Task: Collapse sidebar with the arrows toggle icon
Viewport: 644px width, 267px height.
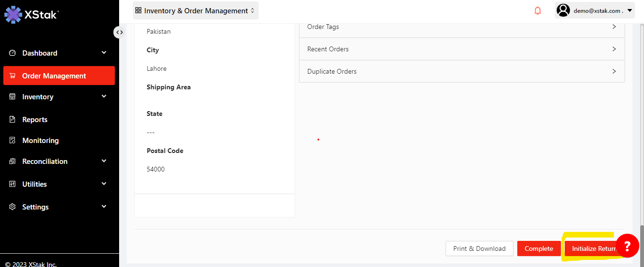Action: (x=120, y=32)
